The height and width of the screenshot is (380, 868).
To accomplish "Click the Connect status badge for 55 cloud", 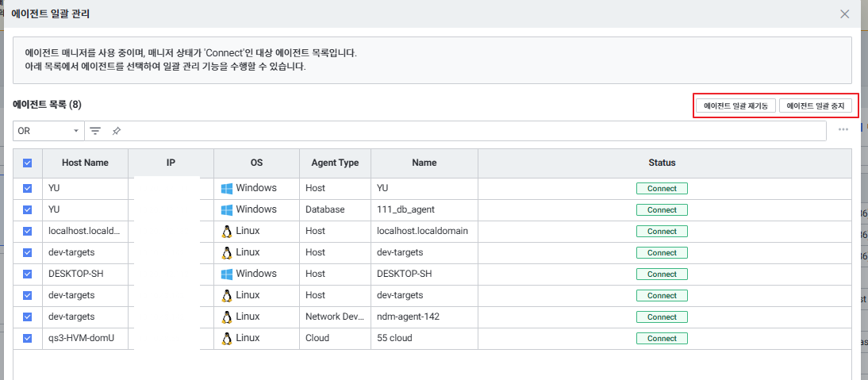I will (662, 338).
